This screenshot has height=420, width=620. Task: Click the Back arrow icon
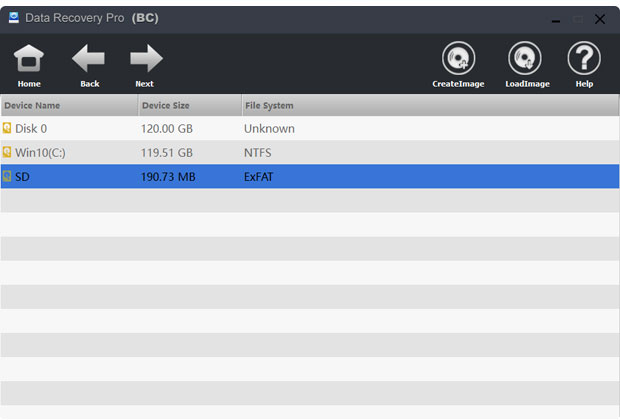(x=88, y=58)
